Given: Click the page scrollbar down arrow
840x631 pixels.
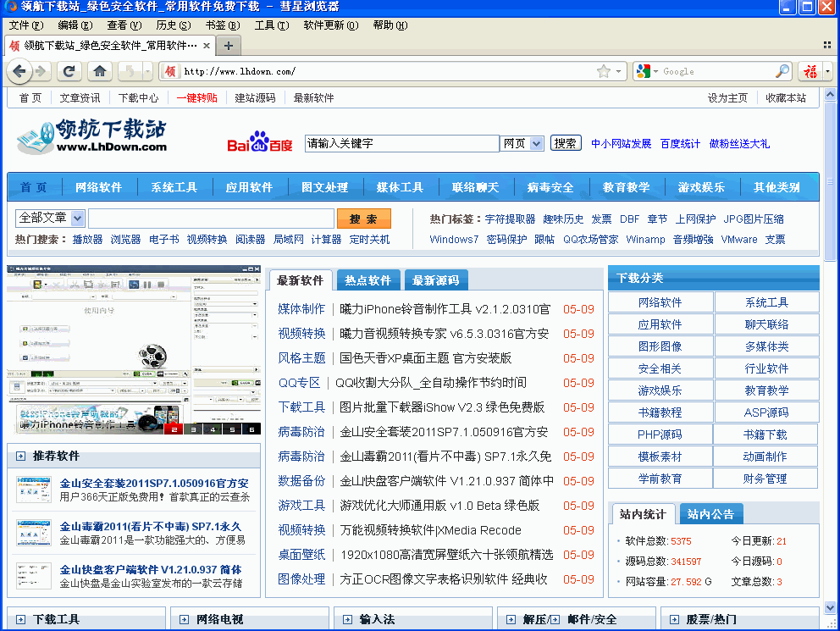Looking at the screenshot, I should (830, 607).
